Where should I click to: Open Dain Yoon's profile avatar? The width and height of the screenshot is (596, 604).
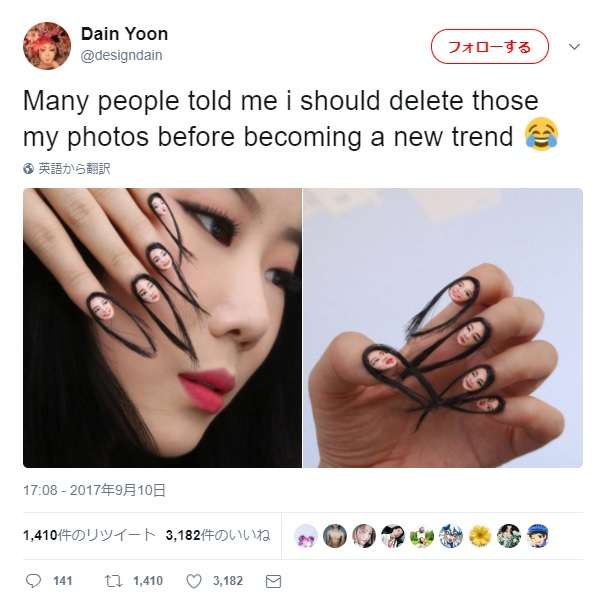click(x=47, y=46)
